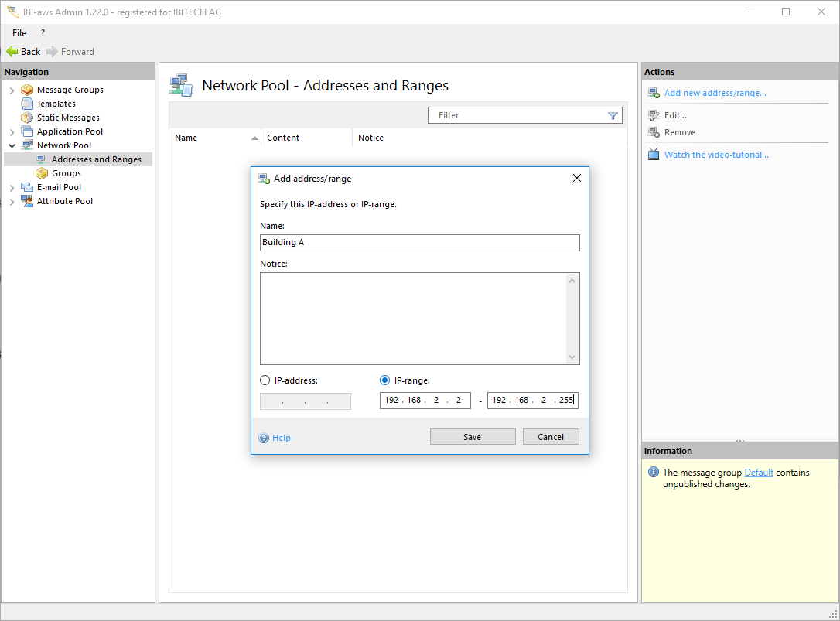The width and height of the screenshot is (840, 621).
Task: Click into the Name input field
Action: coord(419,243)
